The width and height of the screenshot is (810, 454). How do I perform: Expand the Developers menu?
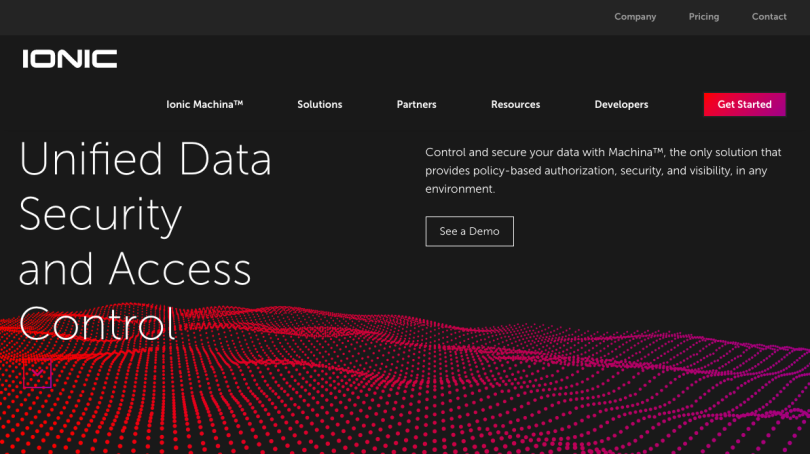pyautogui.click(x=621, y=104)
